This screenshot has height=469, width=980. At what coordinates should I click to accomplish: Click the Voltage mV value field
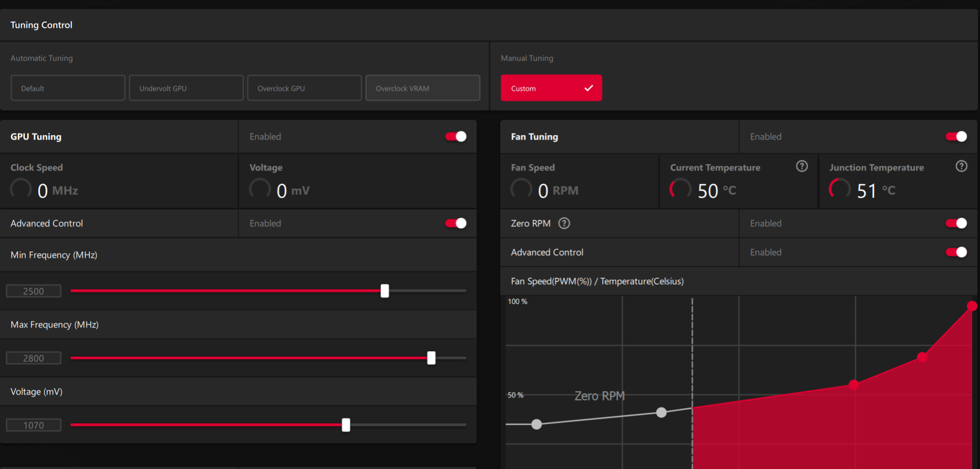pos(34,425)
